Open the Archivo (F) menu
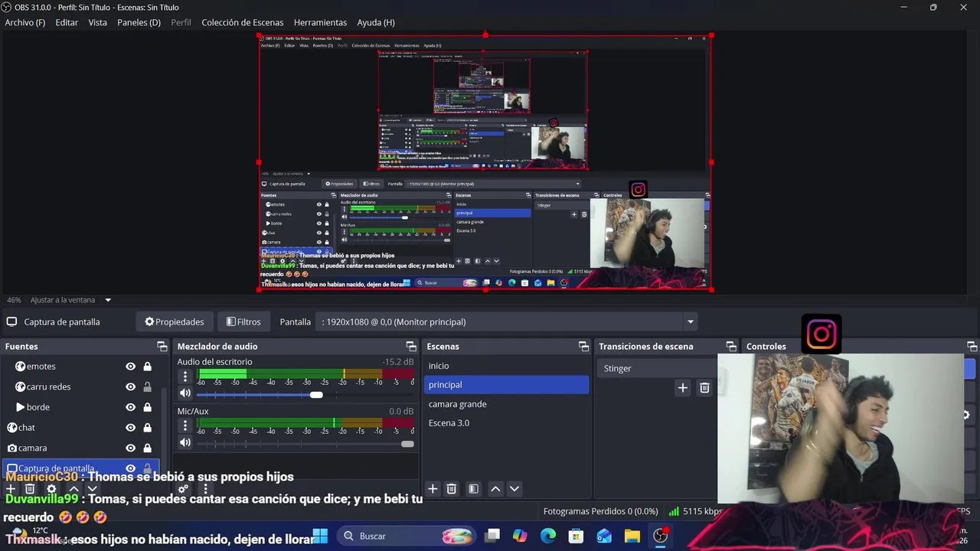Image resolution: width=980 pixels, height=551 pixels. [x=24, y=22]
